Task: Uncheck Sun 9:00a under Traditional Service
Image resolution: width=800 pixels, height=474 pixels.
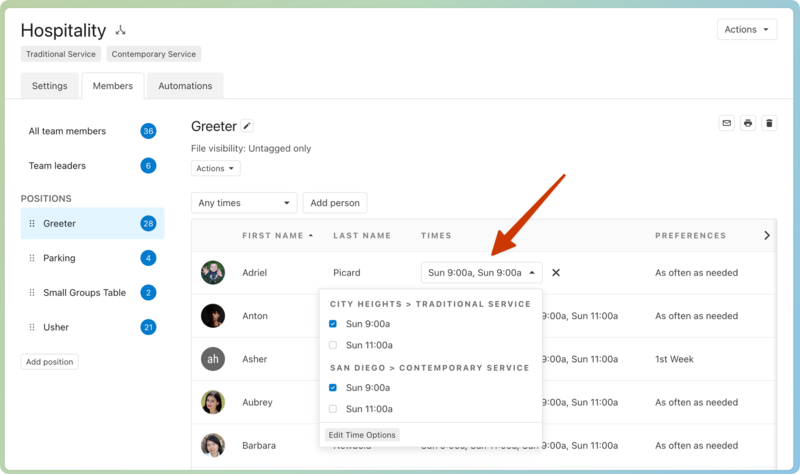Action: tap(333, 324)
